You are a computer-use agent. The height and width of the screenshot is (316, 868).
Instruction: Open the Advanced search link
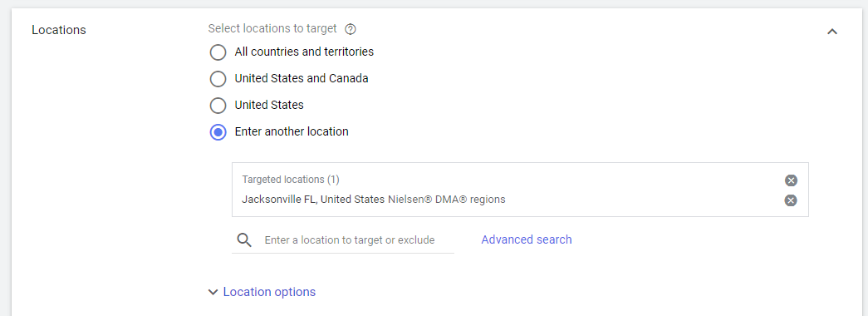coord(527,239)
